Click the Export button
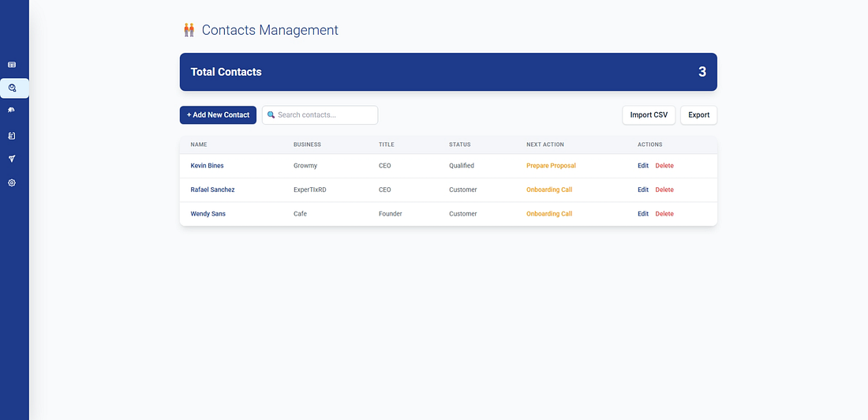This screenshot has height=420, width=868. [x=698, y=114]
